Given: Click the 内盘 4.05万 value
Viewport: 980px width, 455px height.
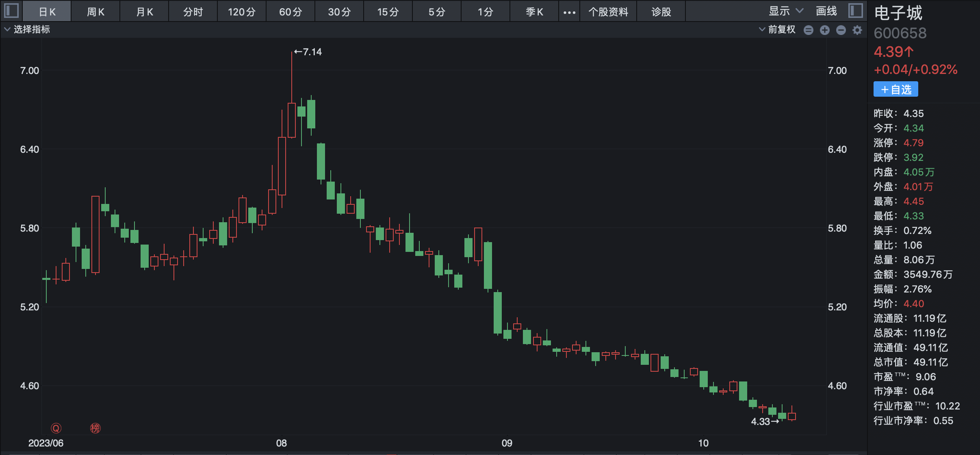Looking at the screenshot, I should pyautogui.click(x=919, y=172).
